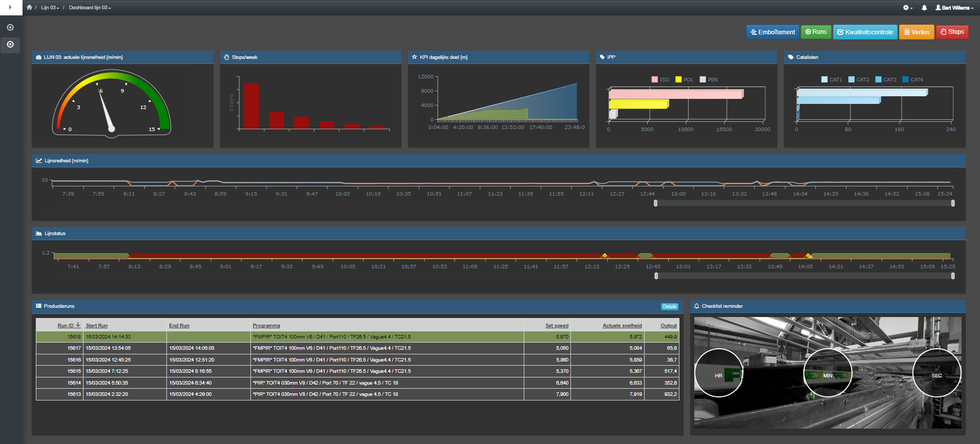Sort the table by Run ID

(69, 325)
